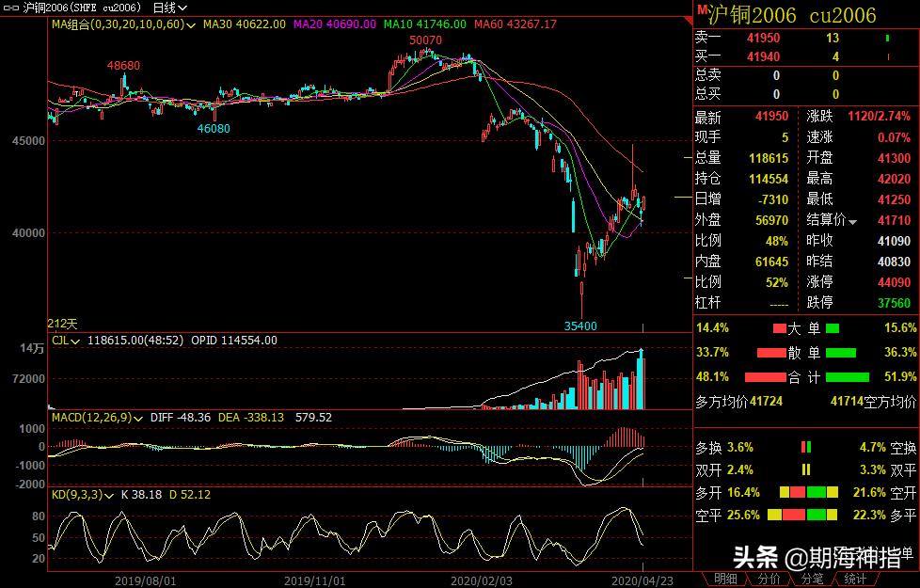Expand the MA组合 indicator dropdown
The image size is (920, 588).
pos(191,25)
